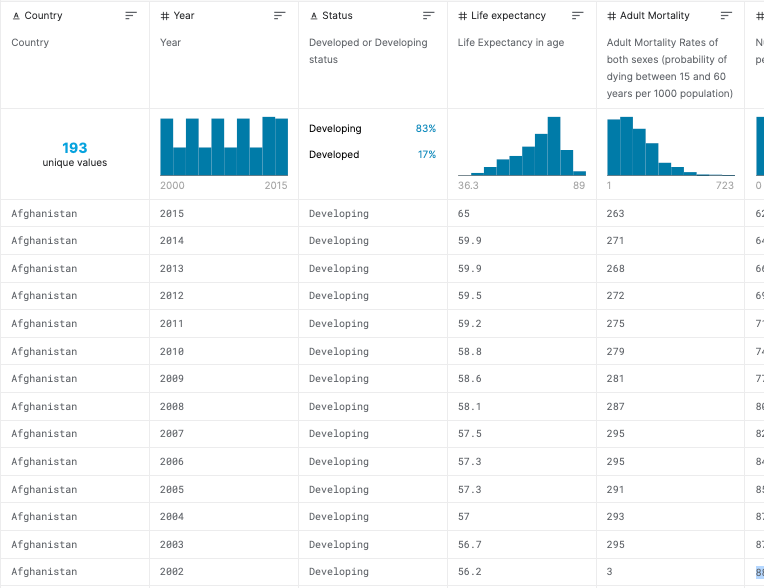Click the sort icon in Country column
764x588 pixels.
click(x=131, y=16)
